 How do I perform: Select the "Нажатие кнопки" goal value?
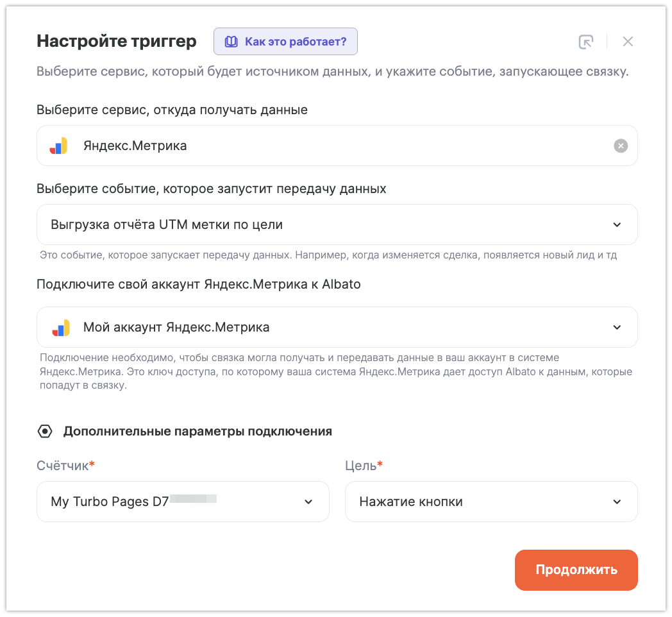(411, 502)
